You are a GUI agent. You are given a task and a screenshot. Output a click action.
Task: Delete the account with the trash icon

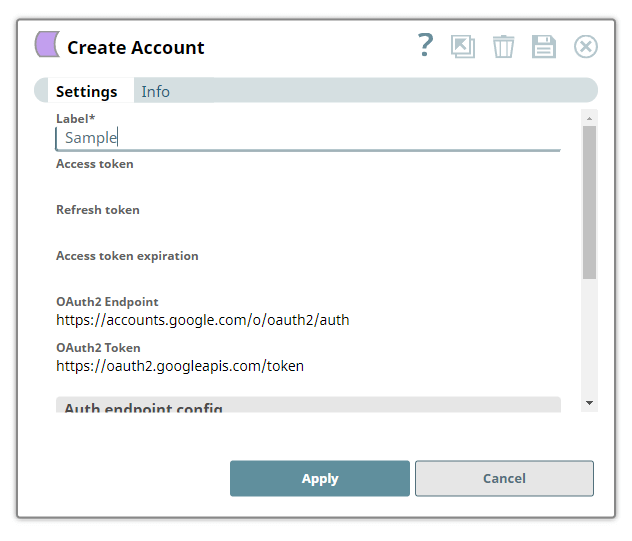point(503,47)
